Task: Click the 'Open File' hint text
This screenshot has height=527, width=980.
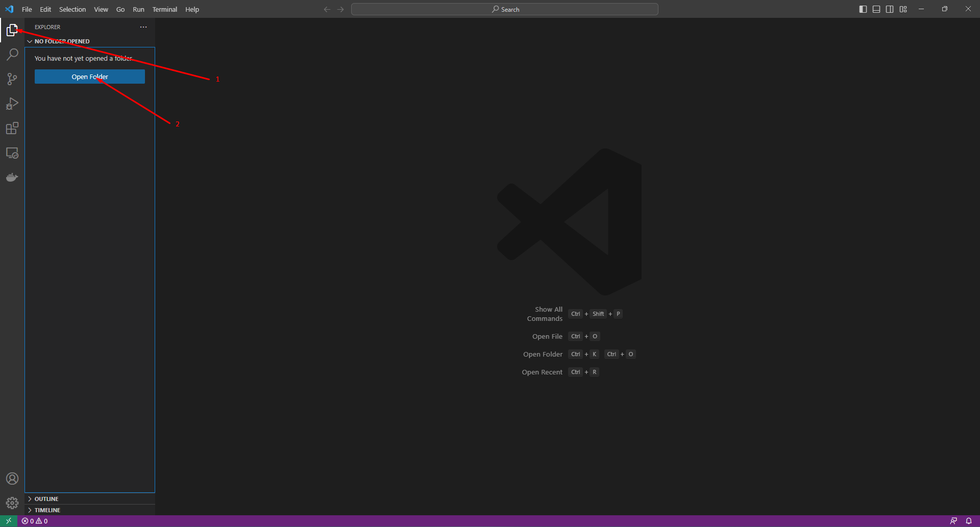Action: 547,336
